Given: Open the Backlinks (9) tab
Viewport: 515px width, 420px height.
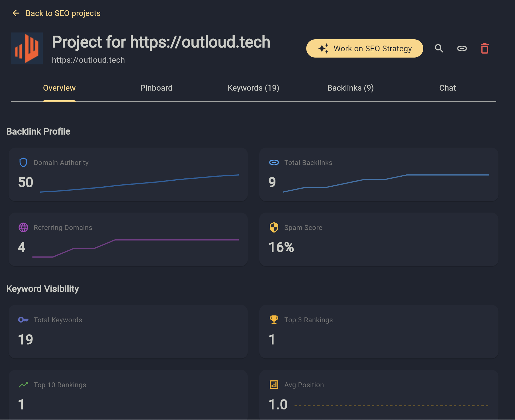Looking at the screenshot, I should tap(350, 88).
